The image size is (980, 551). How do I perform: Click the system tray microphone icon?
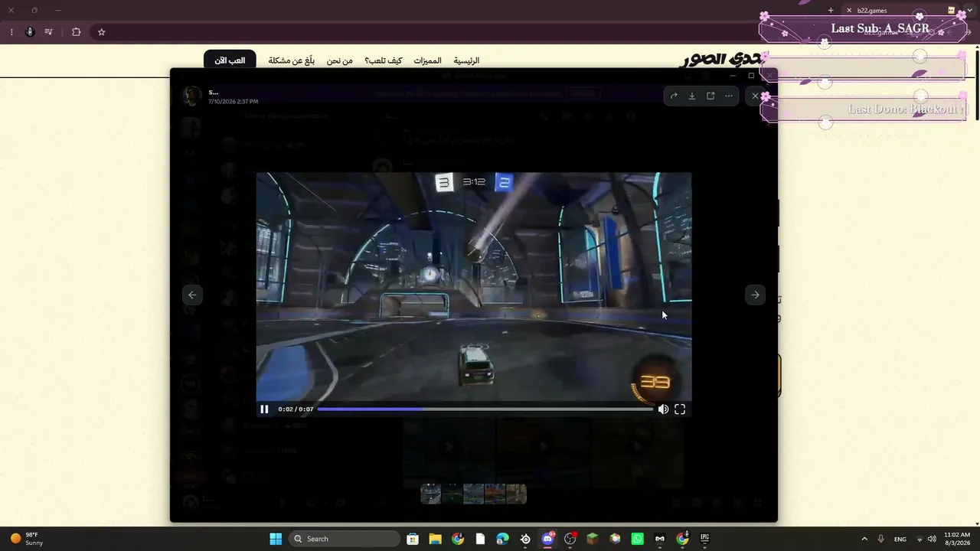click(x=881, y=539)
